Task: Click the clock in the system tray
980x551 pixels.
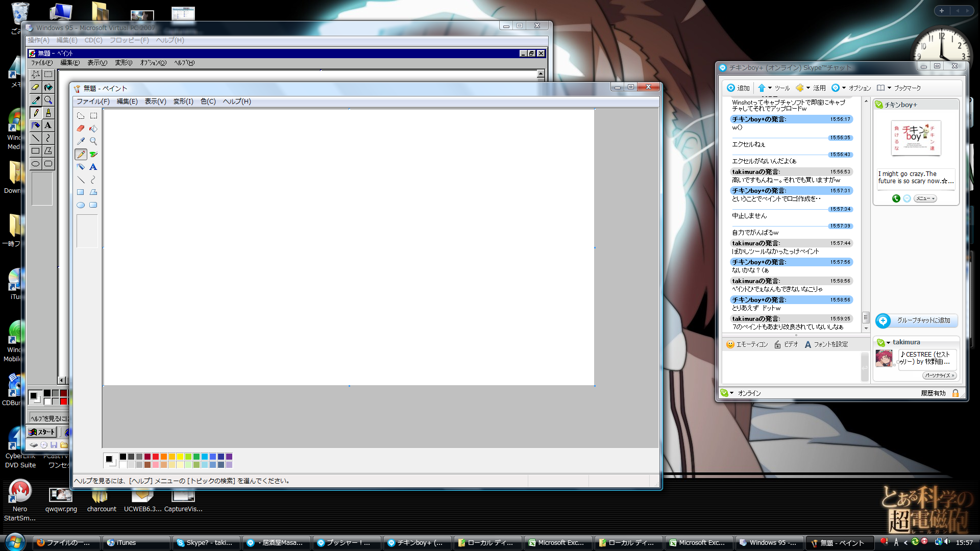Action: (964, 543)
